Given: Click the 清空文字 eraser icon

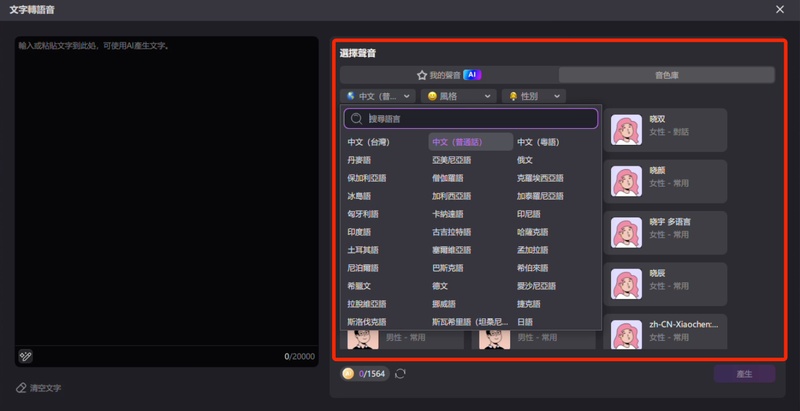Looking at the screenshot, I should point(21,388).
